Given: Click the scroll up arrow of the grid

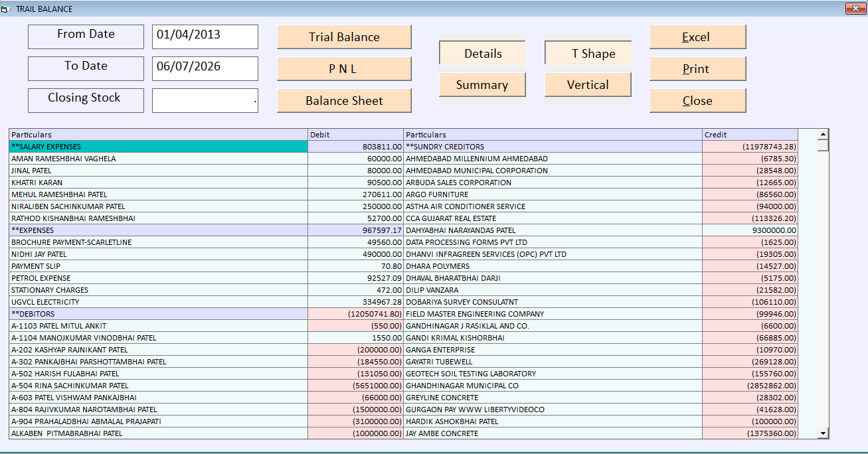Looking at the screenshot, I should point(824,134).
